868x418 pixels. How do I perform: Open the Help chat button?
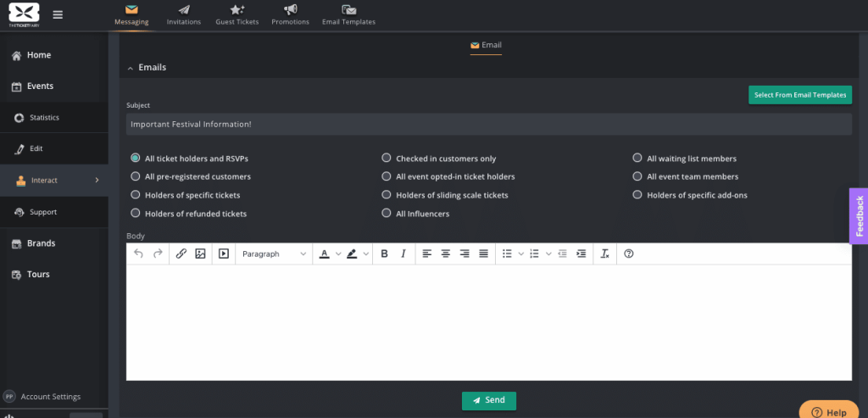pyautogui.click(x=829, y=411)
